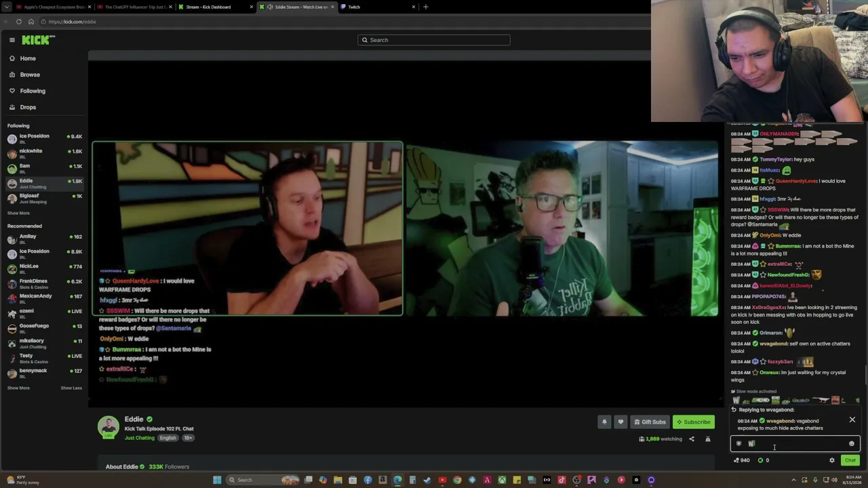This screenshot has height=488, width=868.
Task: Click Eddie's channel avatar
Action: (x=108, y=427)
